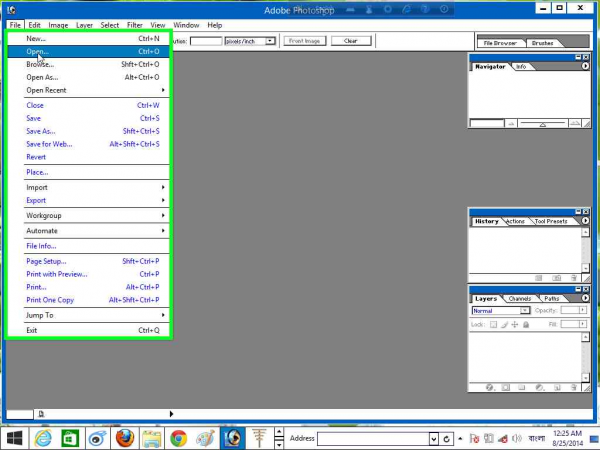The width and height of the screenshot is (600, 450).
Task: Click the Clear button
Action: click(351, 41)
